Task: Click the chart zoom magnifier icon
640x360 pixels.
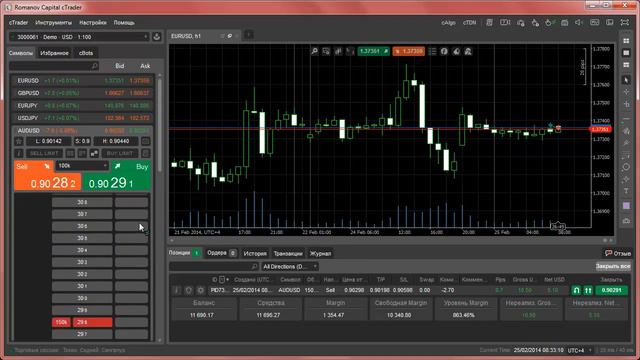Action: coord(315,51)
